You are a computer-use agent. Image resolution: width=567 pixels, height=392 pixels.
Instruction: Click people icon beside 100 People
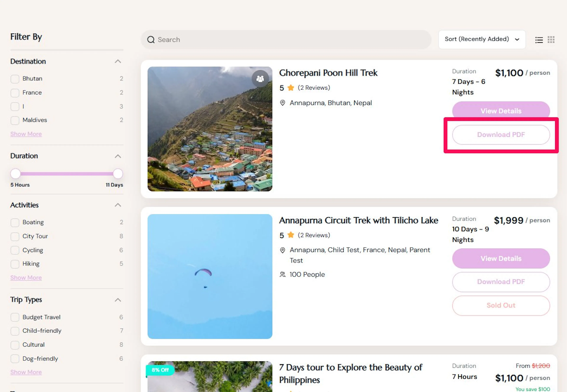[x=282, y=274]
